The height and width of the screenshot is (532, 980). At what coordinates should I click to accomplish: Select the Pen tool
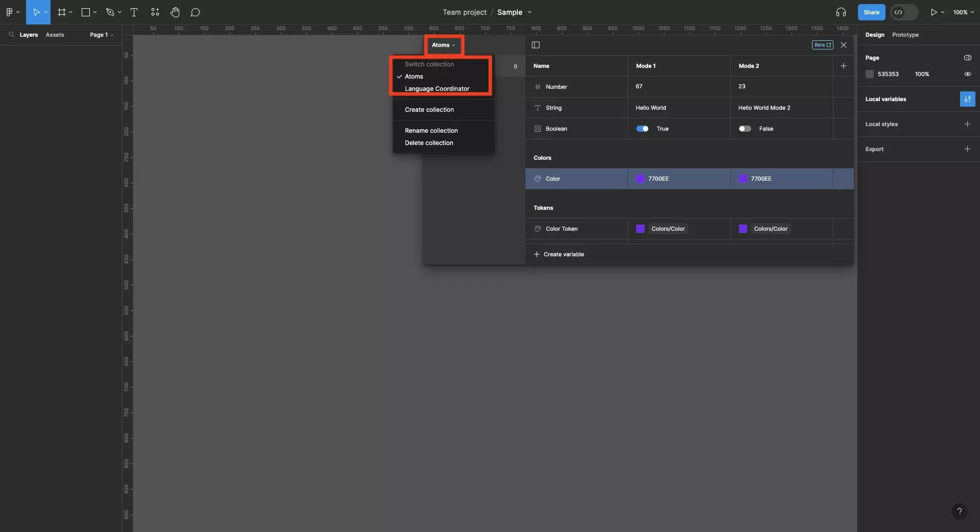coord(109,12)
